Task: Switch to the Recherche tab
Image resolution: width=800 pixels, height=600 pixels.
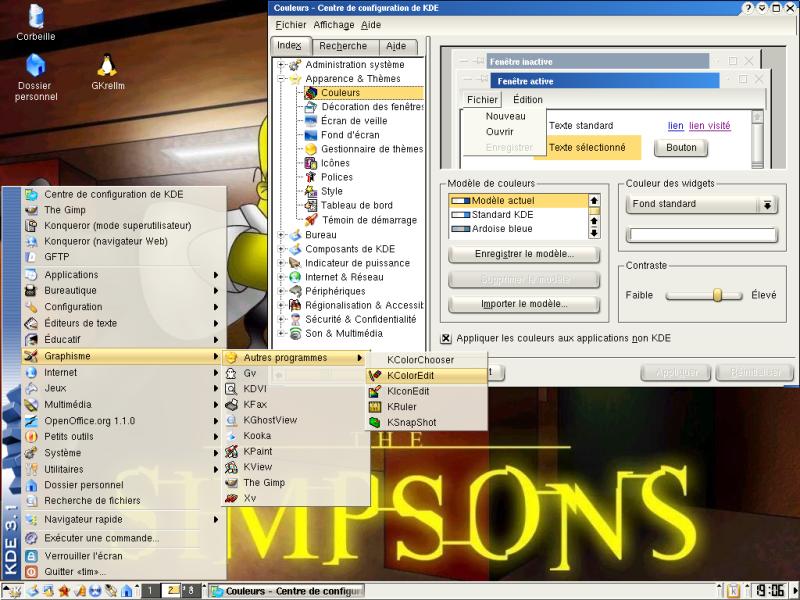Action: (346, 46)
